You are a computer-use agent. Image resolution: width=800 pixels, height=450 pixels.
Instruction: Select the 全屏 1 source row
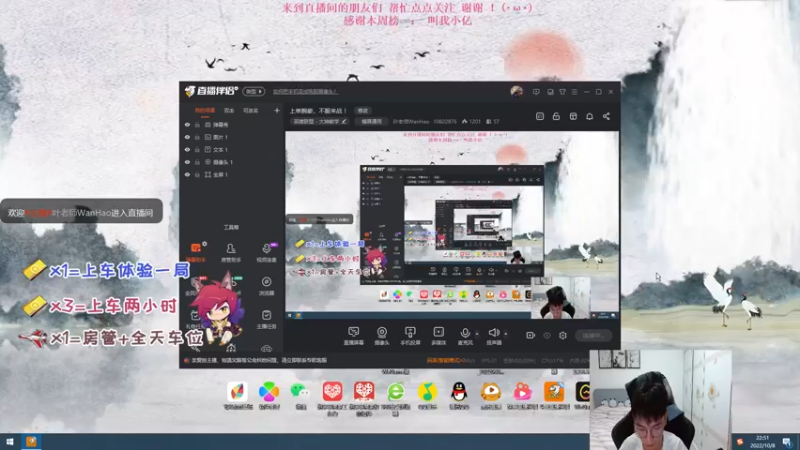point(231,174)
